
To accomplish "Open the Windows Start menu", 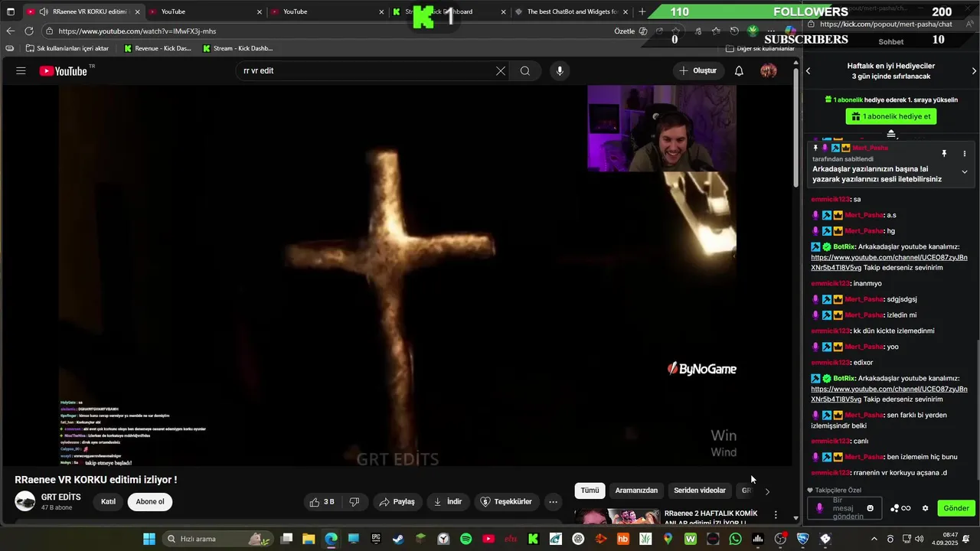I will (x=149, y=539).
